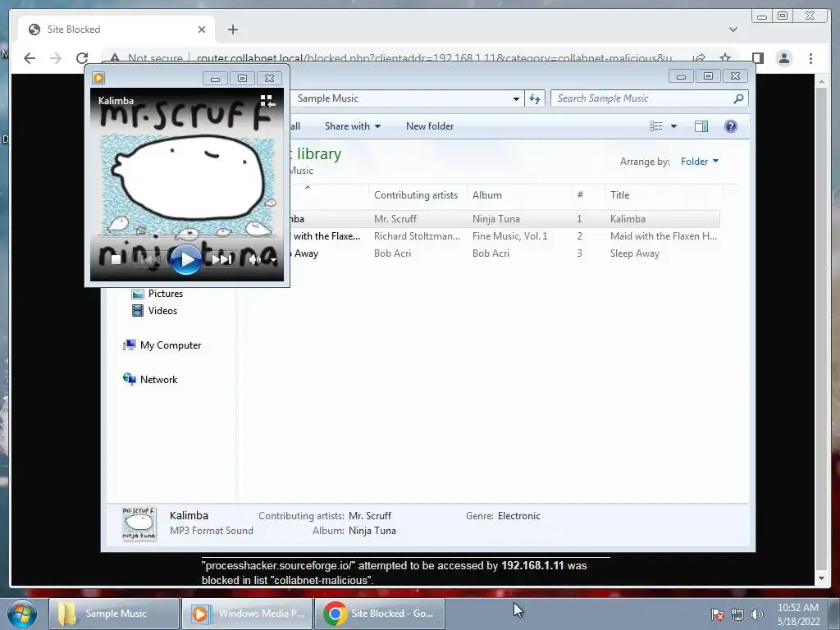840x630 pixels.
Task: Switch to Sample Music taskbar button
Action: pos(114,614)
